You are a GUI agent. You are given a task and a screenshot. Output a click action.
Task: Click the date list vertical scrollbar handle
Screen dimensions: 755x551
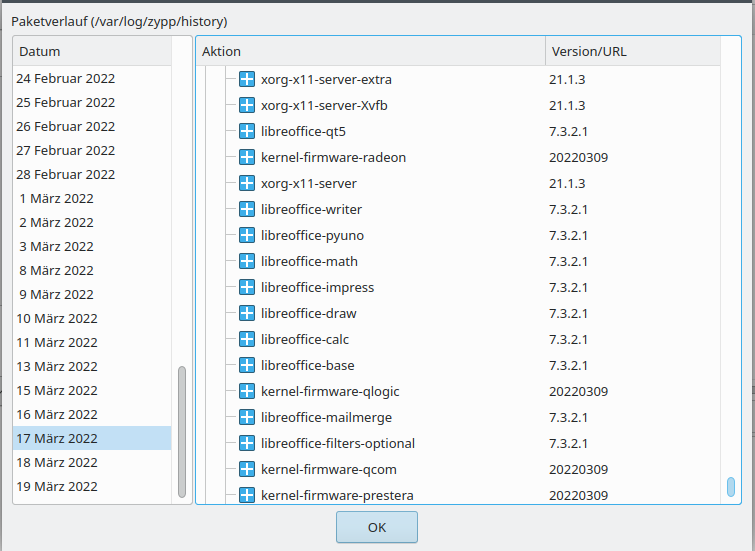(x=182, y=432)
